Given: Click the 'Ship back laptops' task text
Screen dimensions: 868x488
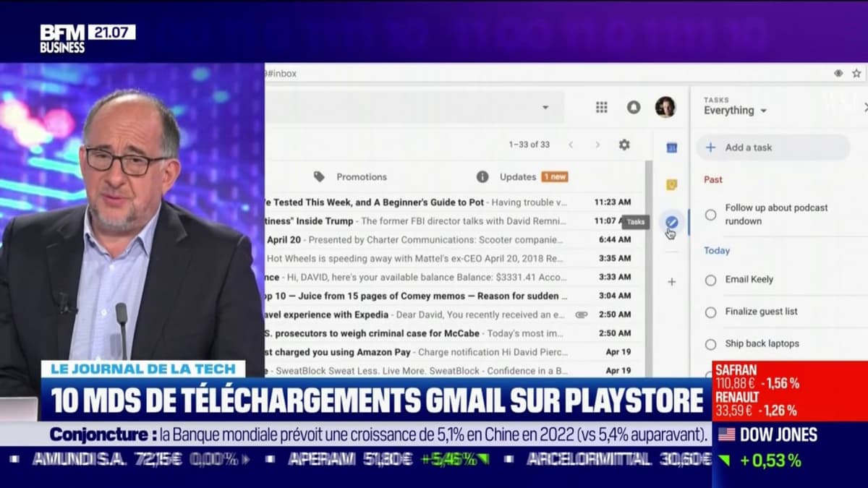Looking at the screenshot, I should [762, 344].
